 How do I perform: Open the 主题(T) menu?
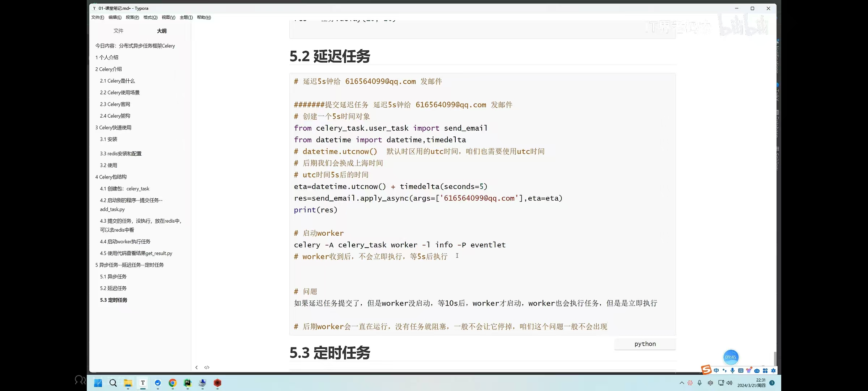186,17
